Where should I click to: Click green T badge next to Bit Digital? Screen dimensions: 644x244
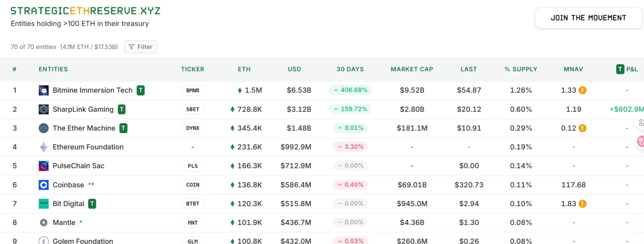click(92, 203)
